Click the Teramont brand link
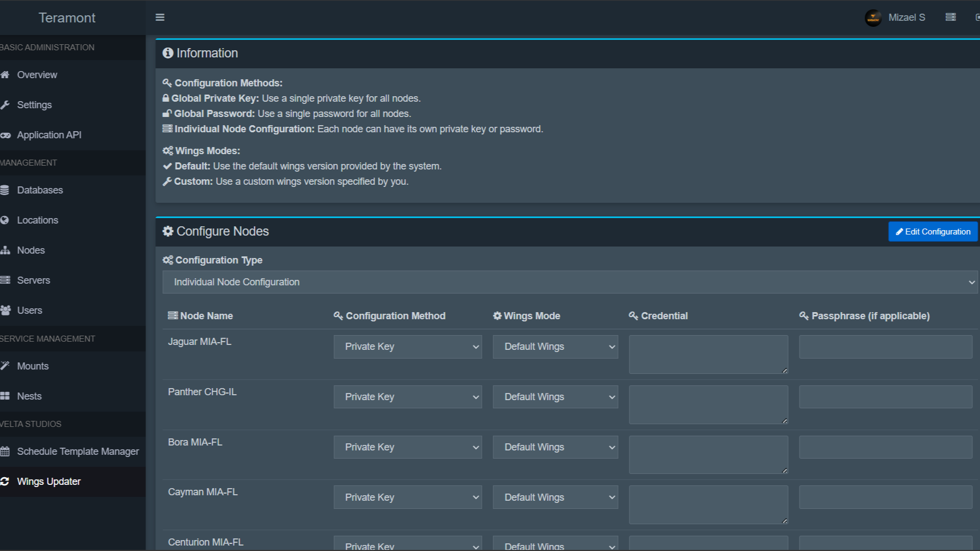The height and width of the screenshot is (551, 980). 67,17
